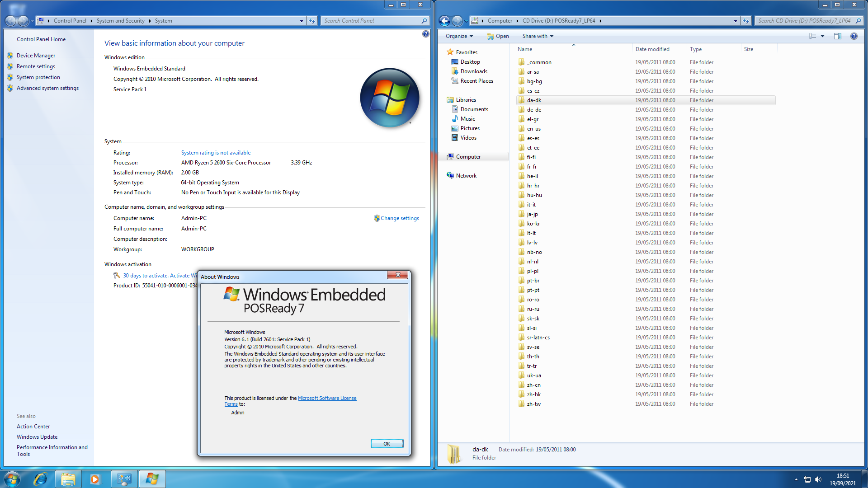Image resolution: width=868 pixels, height=488 pixels.
Task: Refresh the Control Panel address bar
Action: (x=312, y=21)
